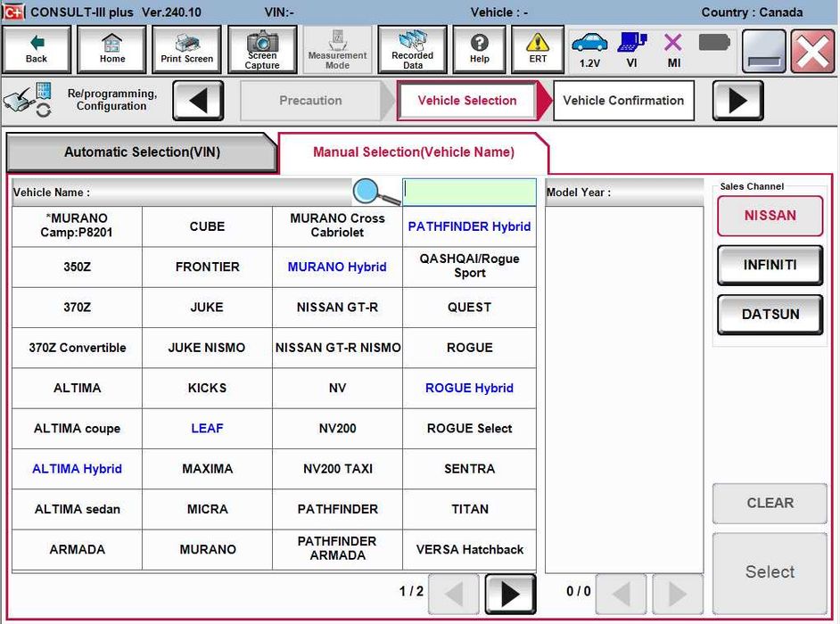The width and height of the screenshot is (840, 624).
Task: Choose SENTRA
Action: tap(469, 469)
